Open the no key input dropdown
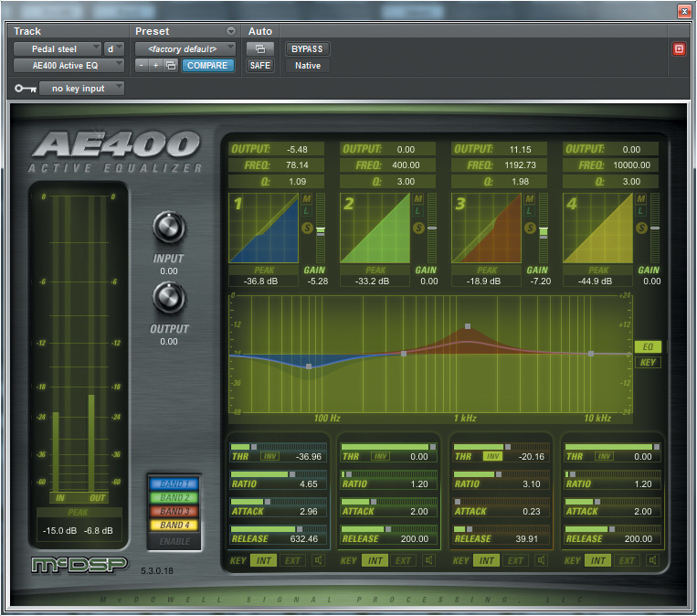Viewport: 697px width, 616px height. [82, 89]
